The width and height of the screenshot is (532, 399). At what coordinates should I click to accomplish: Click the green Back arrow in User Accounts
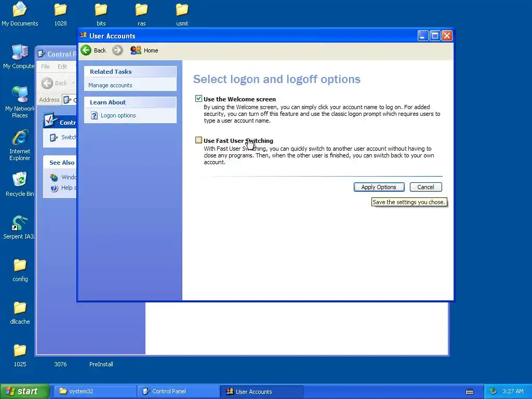coord(86,50)
